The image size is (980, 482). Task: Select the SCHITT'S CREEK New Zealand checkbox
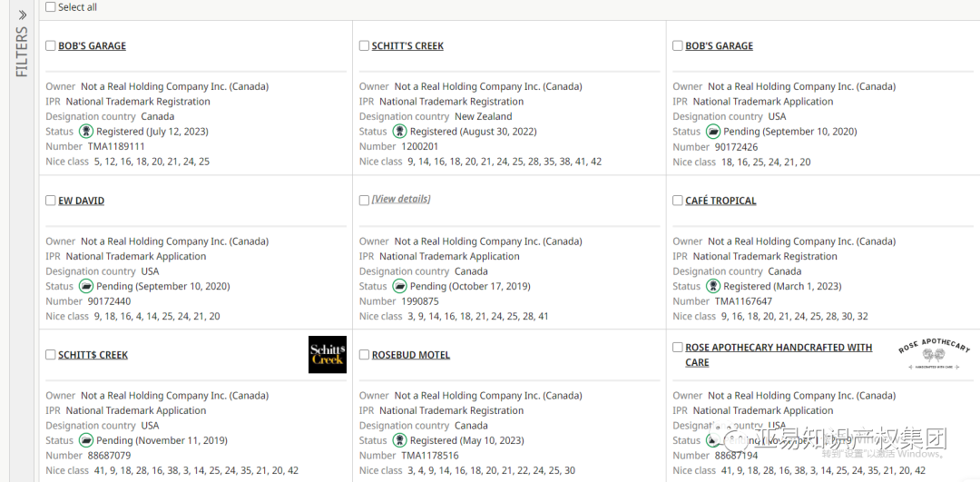point(364,45)
